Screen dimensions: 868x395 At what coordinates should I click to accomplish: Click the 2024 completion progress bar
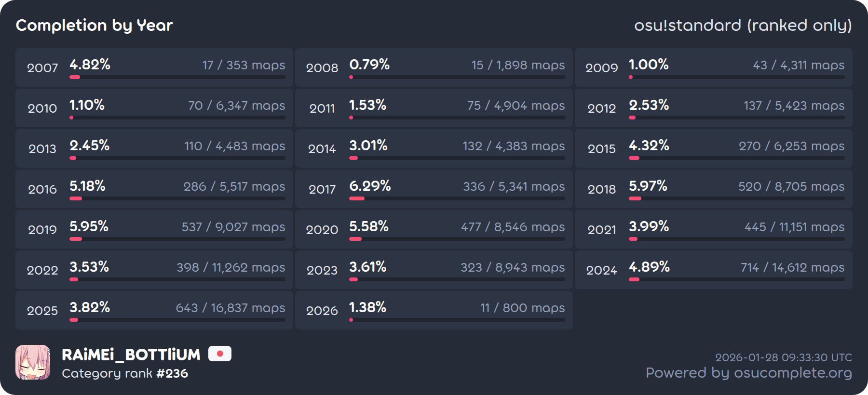(737, 279)
